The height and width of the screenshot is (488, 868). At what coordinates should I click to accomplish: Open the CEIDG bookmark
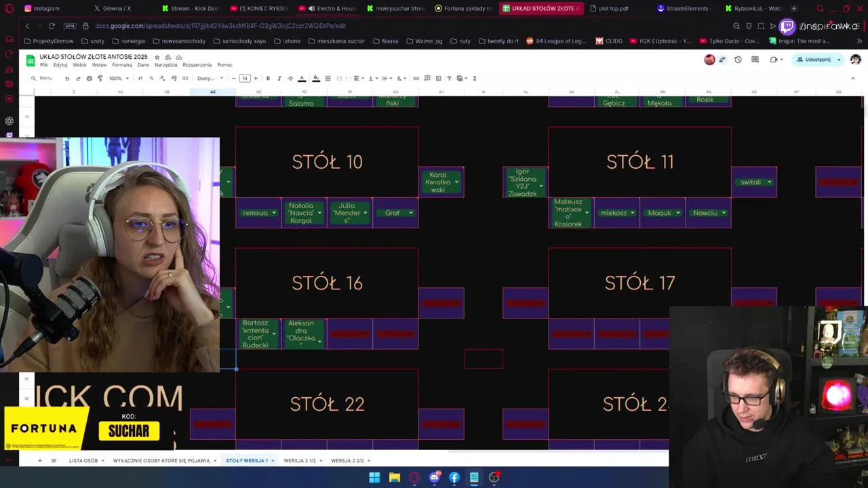click(609, 41)
